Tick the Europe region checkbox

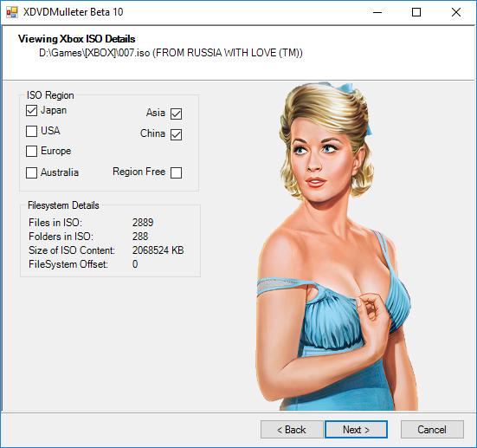pos(32,151)
